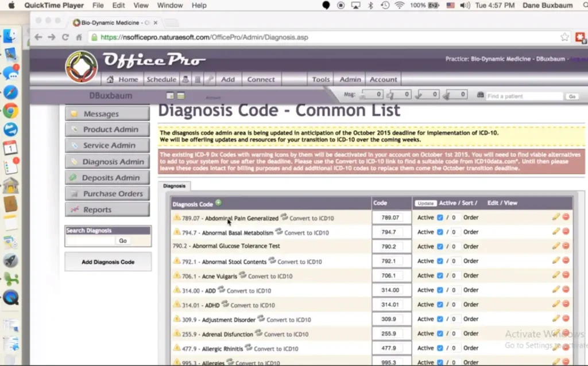The image size is (588, 366).
Task: Click the Wi-Fi icon in the macOS menu bar
Action: [x=399, y=5]
